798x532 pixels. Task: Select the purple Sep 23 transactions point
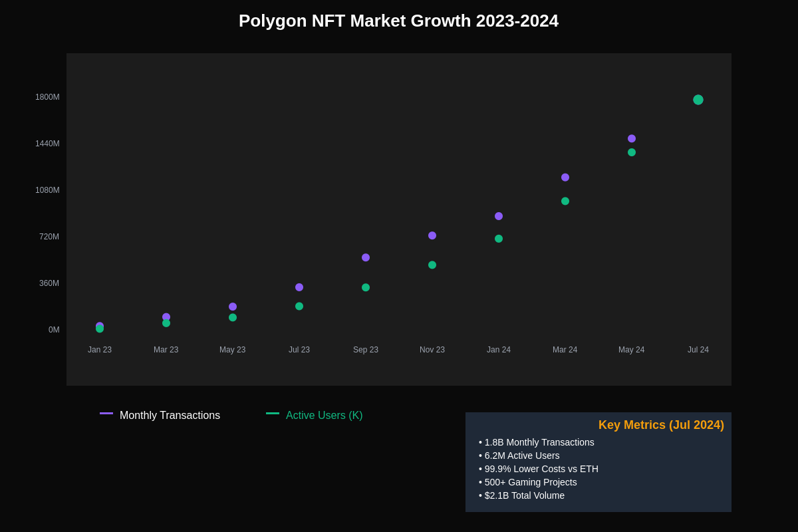point(366,257)
